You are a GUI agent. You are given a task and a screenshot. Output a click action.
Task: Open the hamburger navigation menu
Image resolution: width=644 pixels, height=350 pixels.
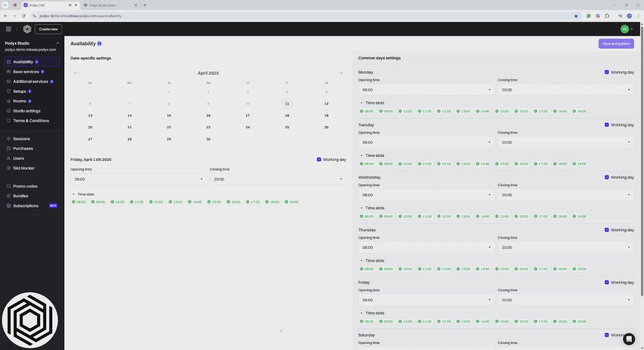click(x=8, y=29)
